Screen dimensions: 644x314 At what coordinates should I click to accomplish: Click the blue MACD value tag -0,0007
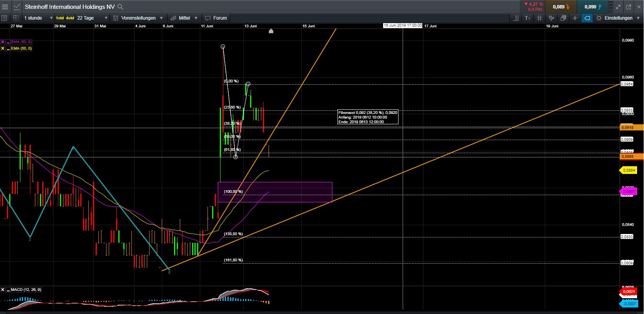point(628,304)
